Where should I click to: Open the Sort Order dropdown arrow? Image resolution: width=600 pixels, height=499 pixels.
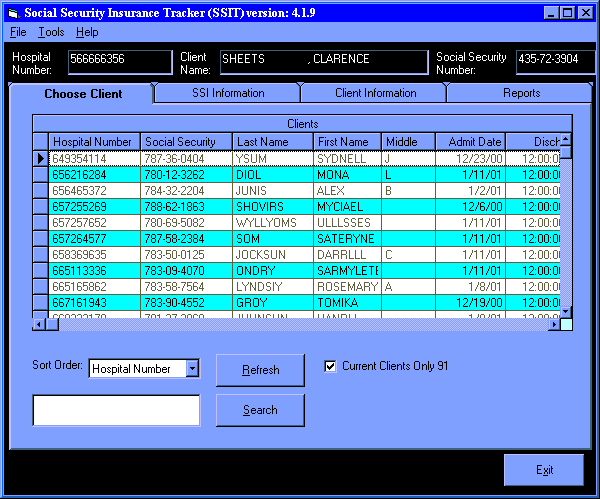(192, 369)
